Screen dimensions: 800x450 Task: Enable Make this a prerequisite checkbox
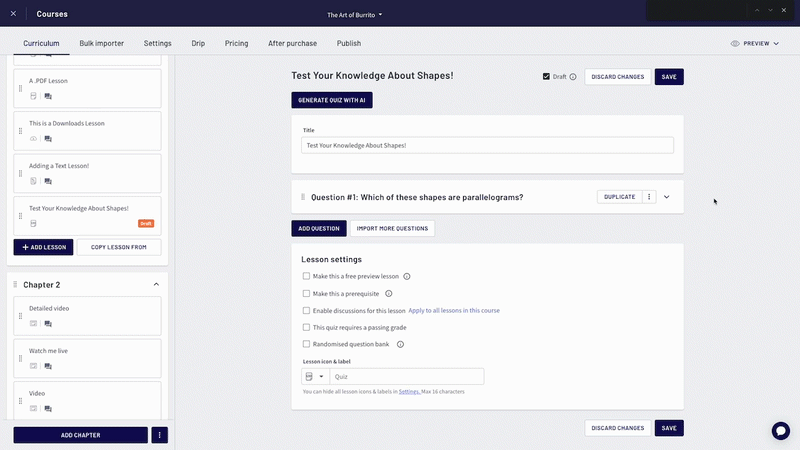click(x=306, y=293)
